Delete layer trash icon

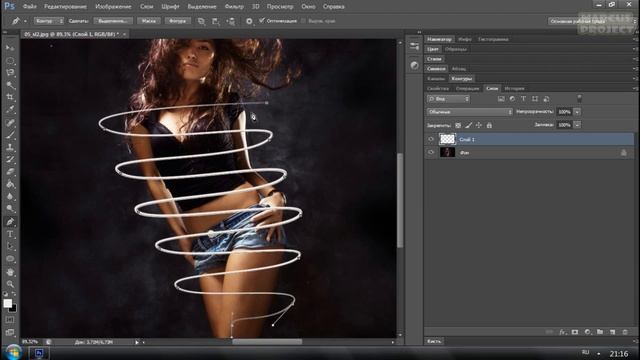(x=625, y=332)
